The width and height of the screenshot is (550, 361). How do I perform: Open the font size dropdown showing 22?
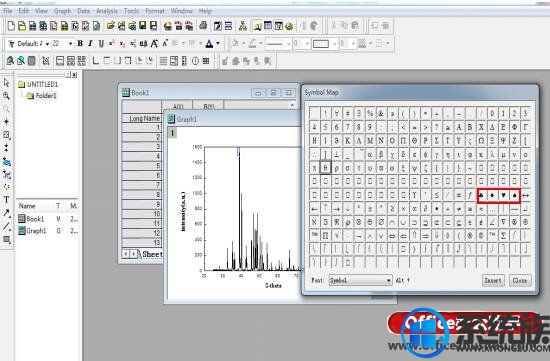coord(71,44)
